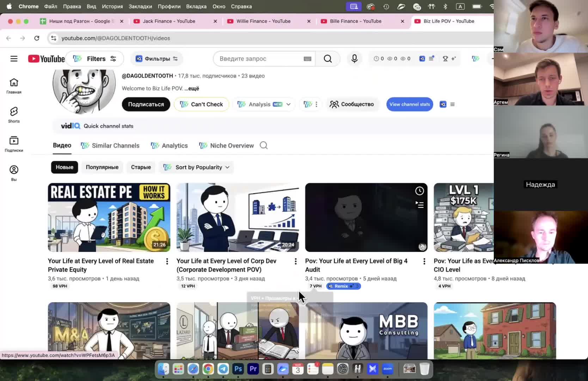Select the Новые filter chip

tap(65, 167)
